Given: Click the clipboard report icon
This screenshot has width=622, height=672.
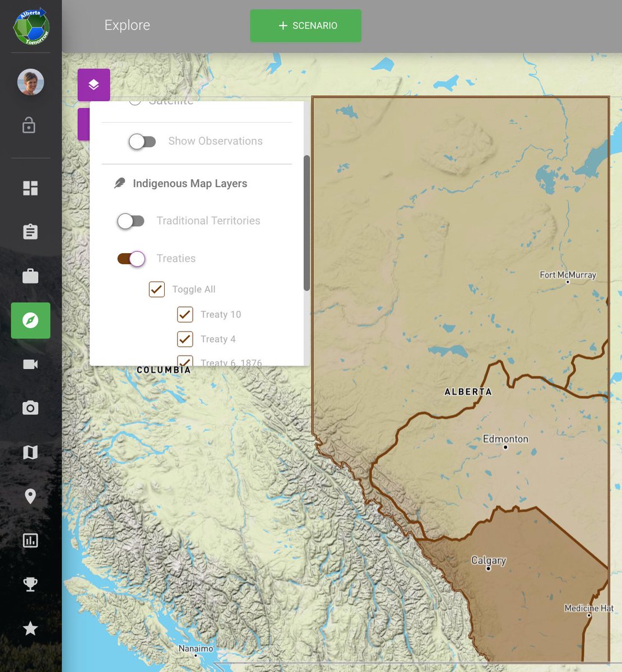Looking at the screenshot, I should tap(30, 232).
